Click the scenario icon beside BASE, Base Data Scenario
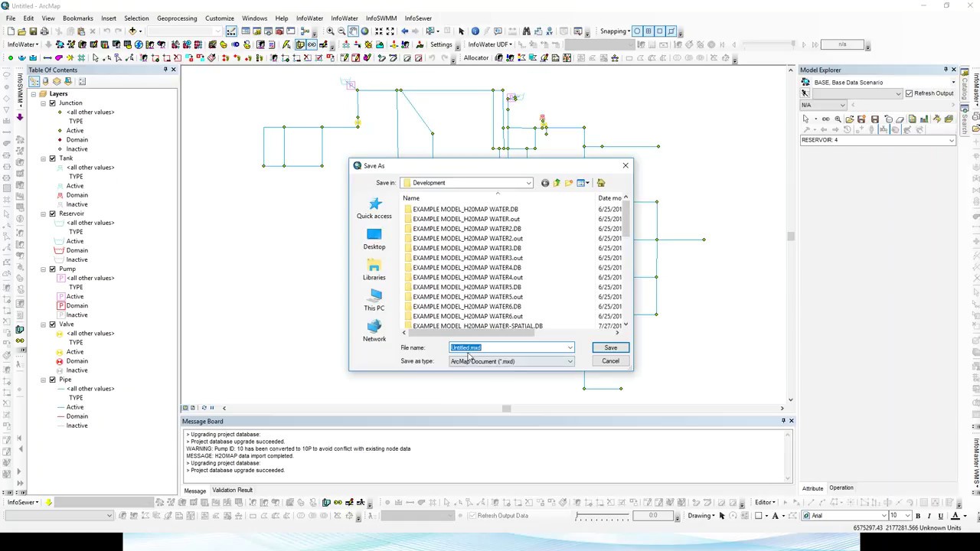 click(x=805, y=83)
